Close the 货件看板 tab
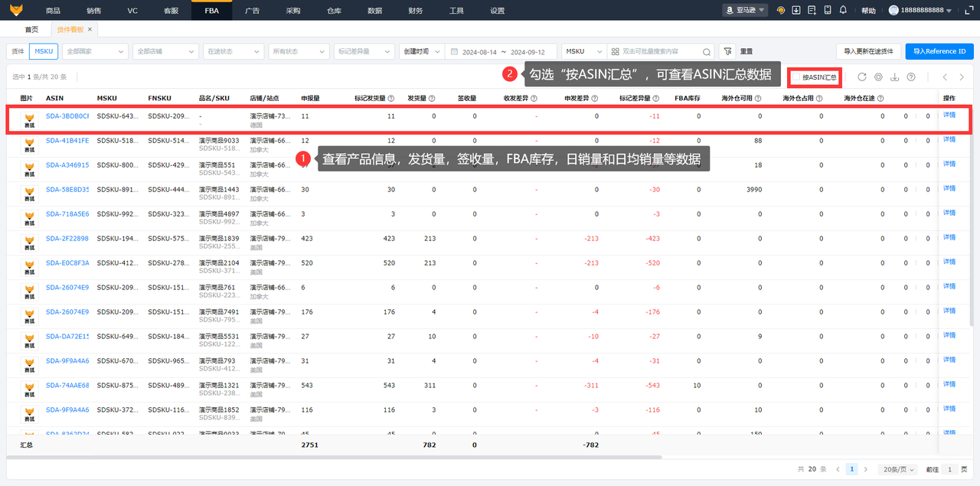Screen dimensions: 980x486 pos(90,29)
